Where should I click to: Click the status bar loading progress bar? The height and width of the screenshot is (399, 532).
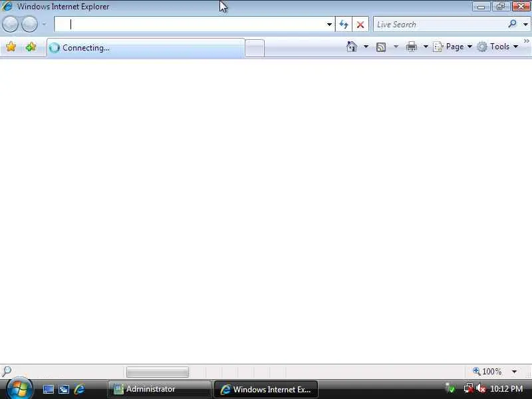click(x=158, y=372)
